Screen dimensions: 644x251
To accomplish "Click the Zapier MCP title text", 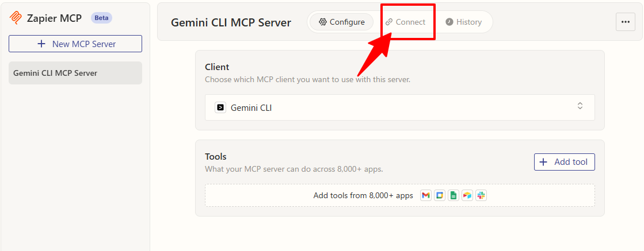I will tap(54, 18).
